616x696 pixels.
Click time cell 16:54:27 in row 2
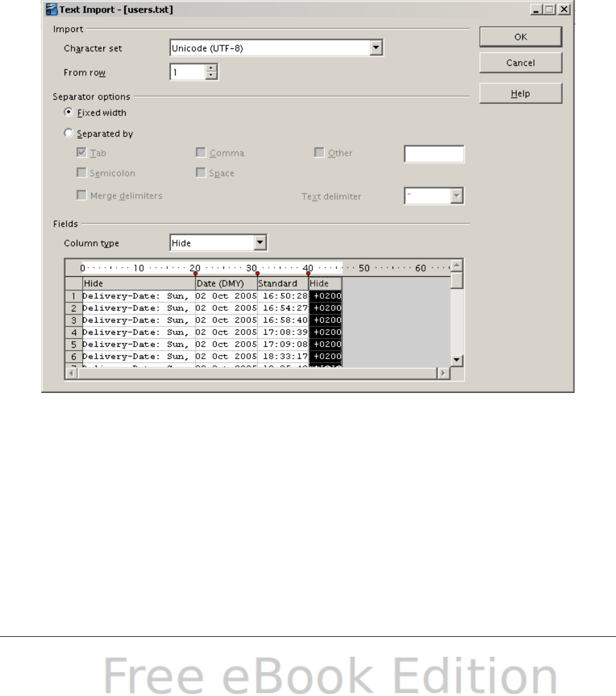(x=283, y=308)
